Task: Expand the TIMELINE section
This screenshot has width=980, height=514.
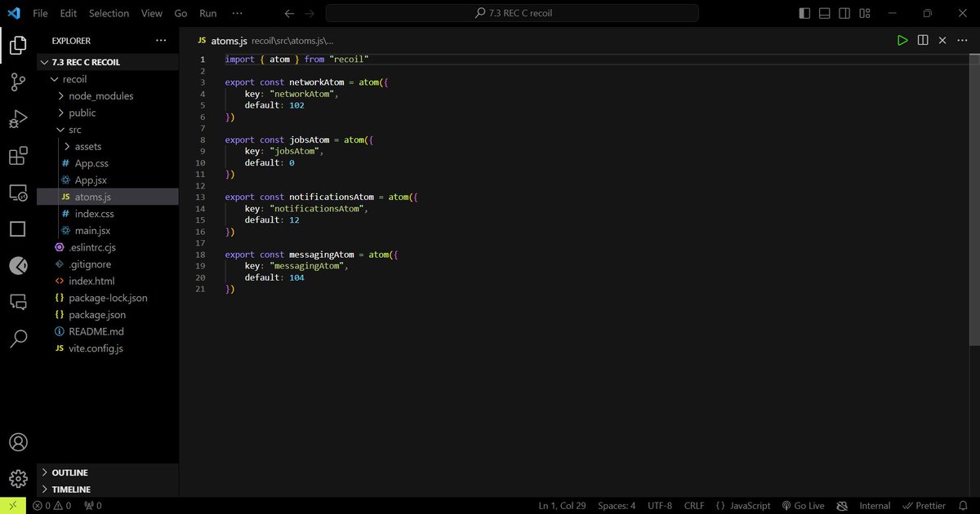Action: [x=108, y=490]
